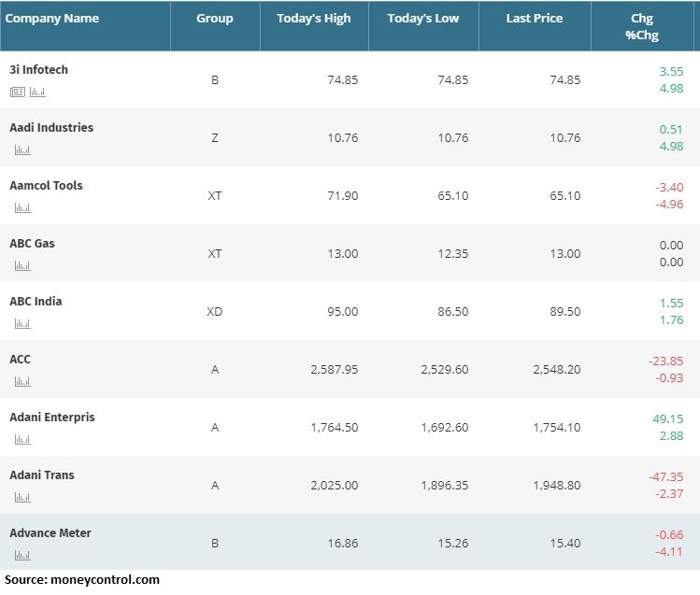Screen dimensions: 700x595
Task: Sort by the Last Price column header
Action: coord(535,19)
